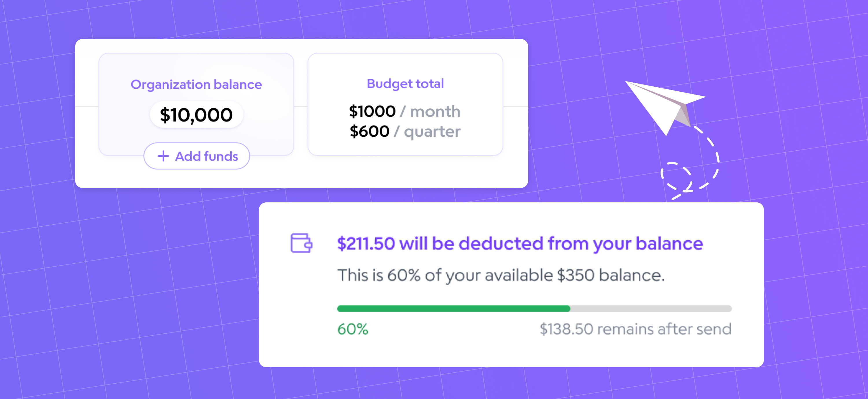The image size is (868, 399).
Task: Click the Add funds button
Action: 196,156
